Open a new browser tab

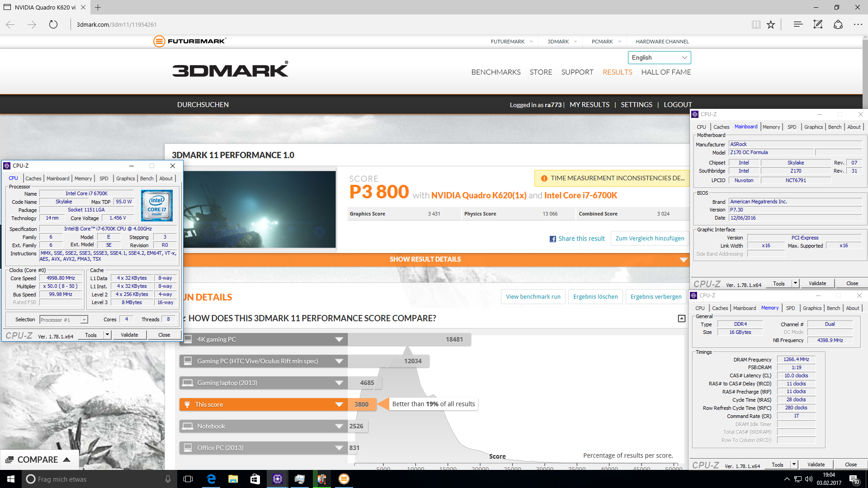(x=98, y=7)
